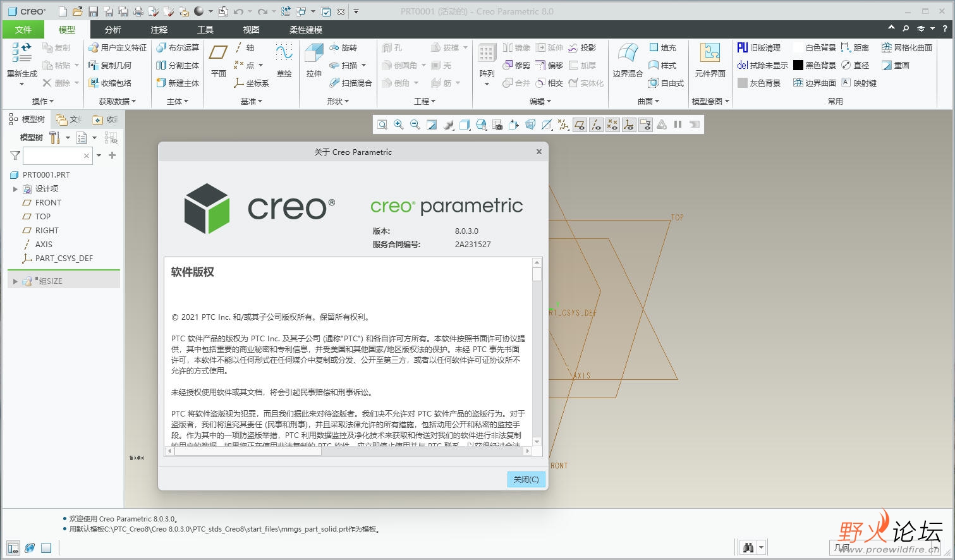Image resolution: width=955 pixels, height=560 pixels.
Task: Open the quick access toolbar customize arrow
Action: tap(356, 11)
